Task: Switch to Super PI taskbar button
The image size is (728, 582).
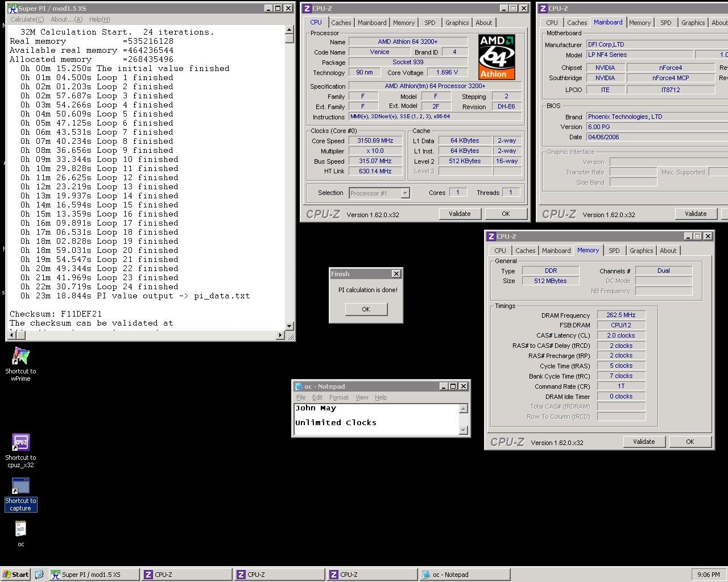Action: click(x=94, y=575)
